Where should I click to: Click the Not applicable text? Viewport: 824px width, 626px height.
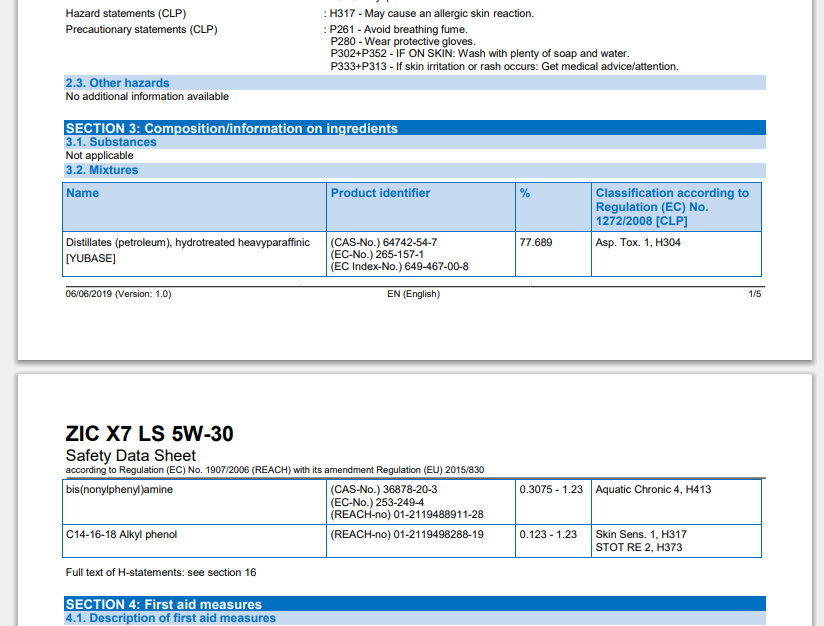[99, 156]
